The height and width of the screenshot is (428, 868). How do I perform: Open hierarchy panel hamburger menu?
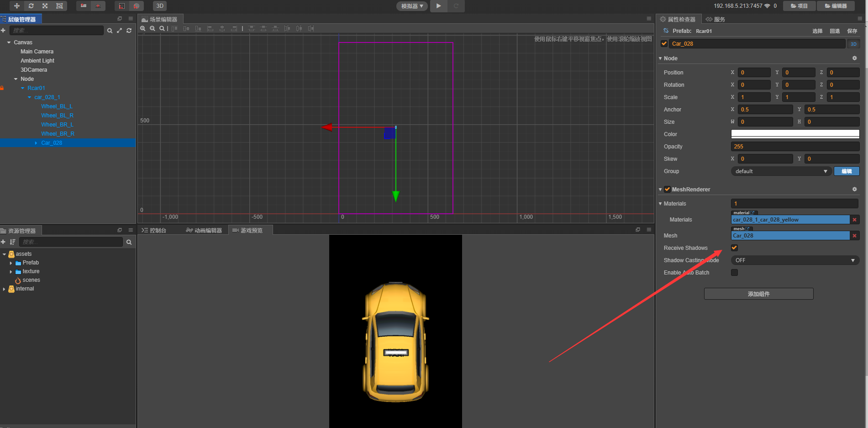(x=131, y=19)
